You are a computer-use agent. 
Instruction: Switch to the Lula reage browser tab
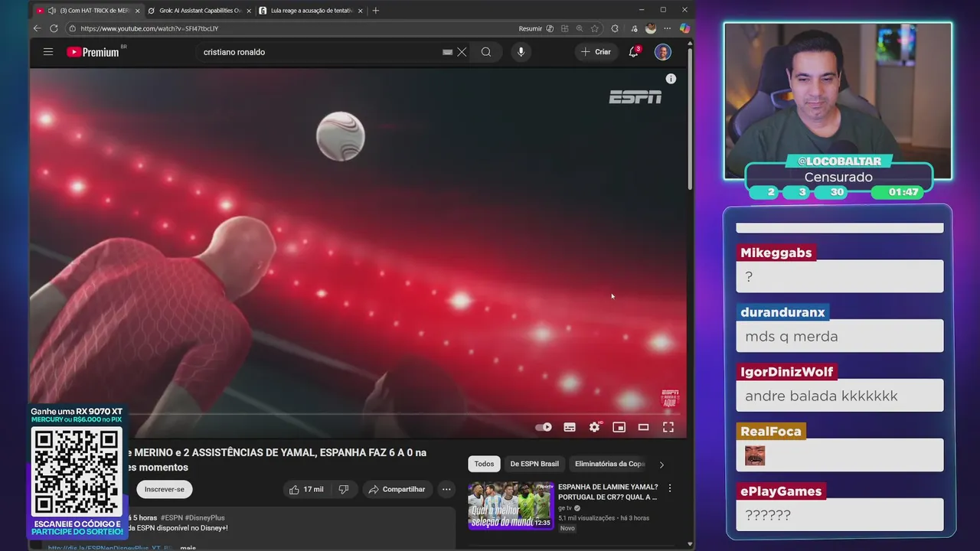tap(310, 11)
